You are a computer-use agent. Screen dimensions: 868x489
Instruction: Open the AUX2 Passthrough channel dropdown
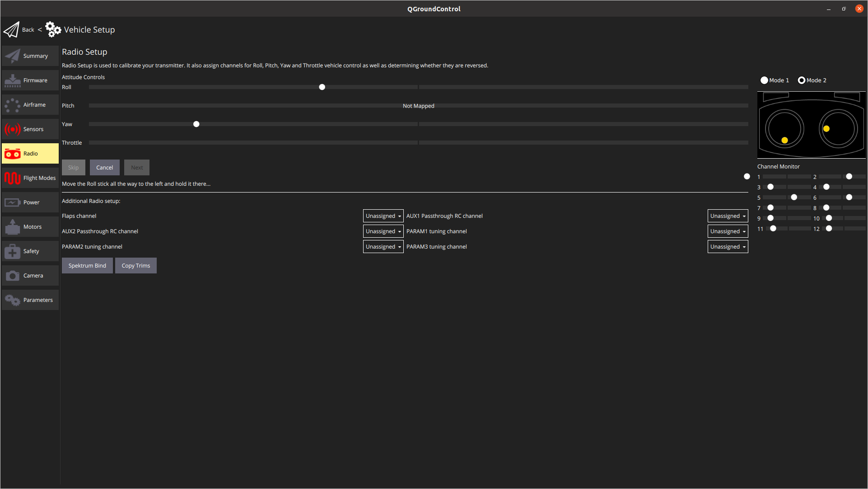[383, 231]
